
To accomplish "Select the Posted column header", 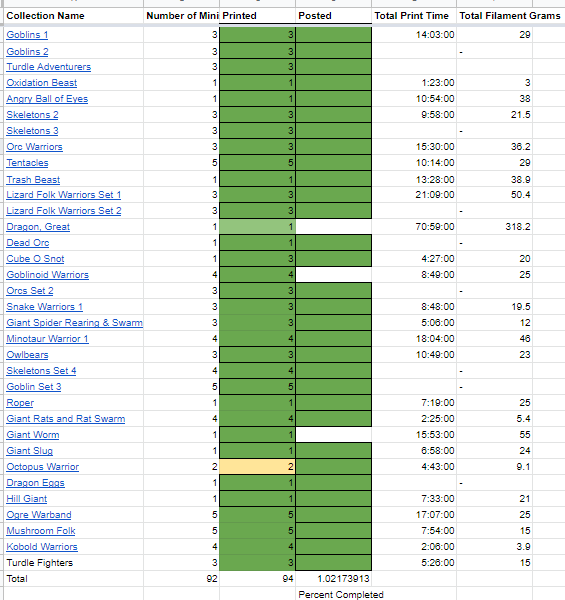I will pos(334,16).
